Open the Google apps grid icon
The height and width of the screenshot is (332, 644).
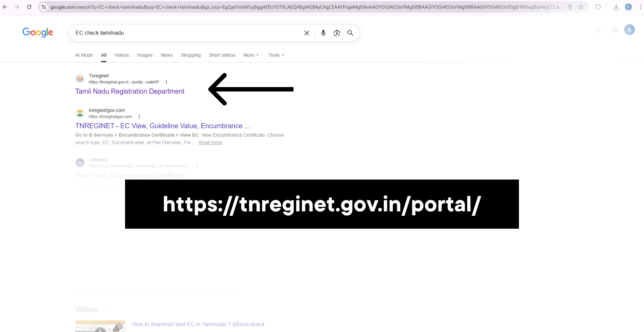[614, 30]
